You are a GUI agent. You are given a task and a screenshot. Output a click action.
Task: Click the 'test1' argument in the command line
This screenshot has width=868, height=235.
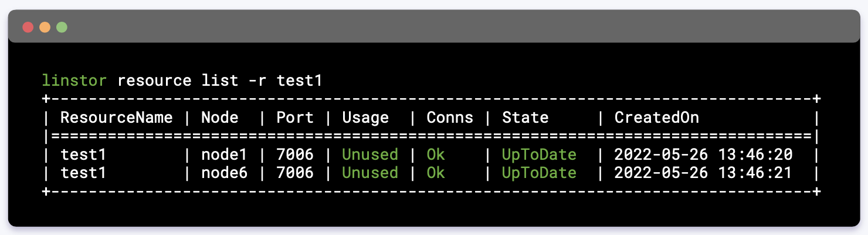pos(300,80)
